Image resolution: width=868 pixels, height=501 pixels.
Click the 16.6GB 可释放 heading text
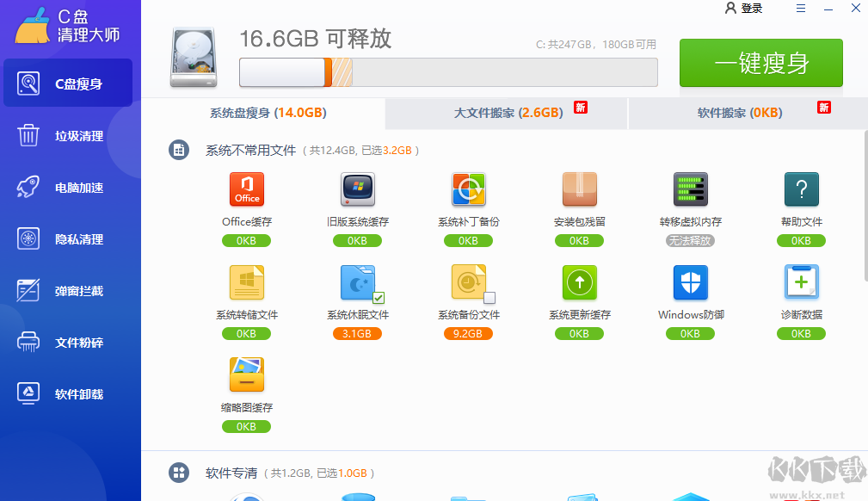point(316,39)
